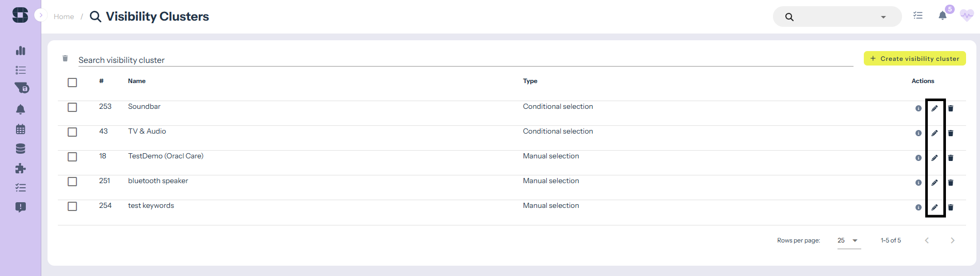Viewport: 980px width, 276px height.
Task: Open the database icon in sidebar
Action: pyautogui.click(x=21, y=149)
